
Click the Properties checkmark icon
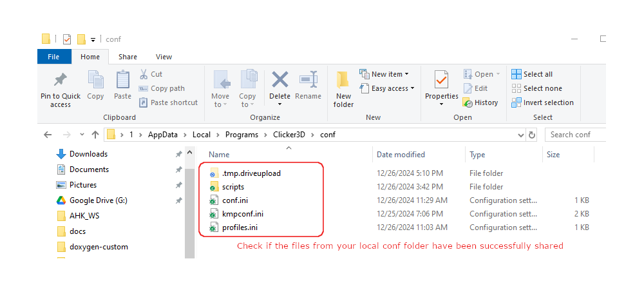coord(442,79)
